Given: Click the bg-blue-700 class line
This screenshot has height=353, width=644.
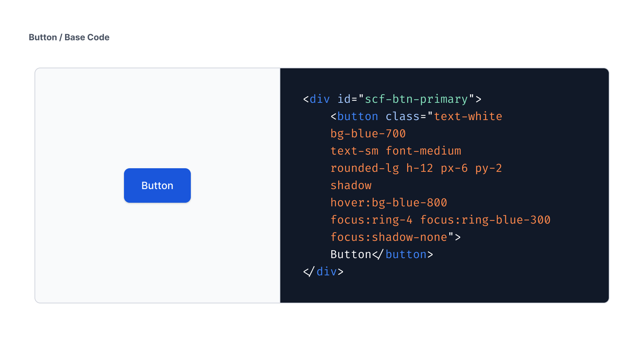Looking at the screenshot, I should pyautogui.click(x=368, y=134).
